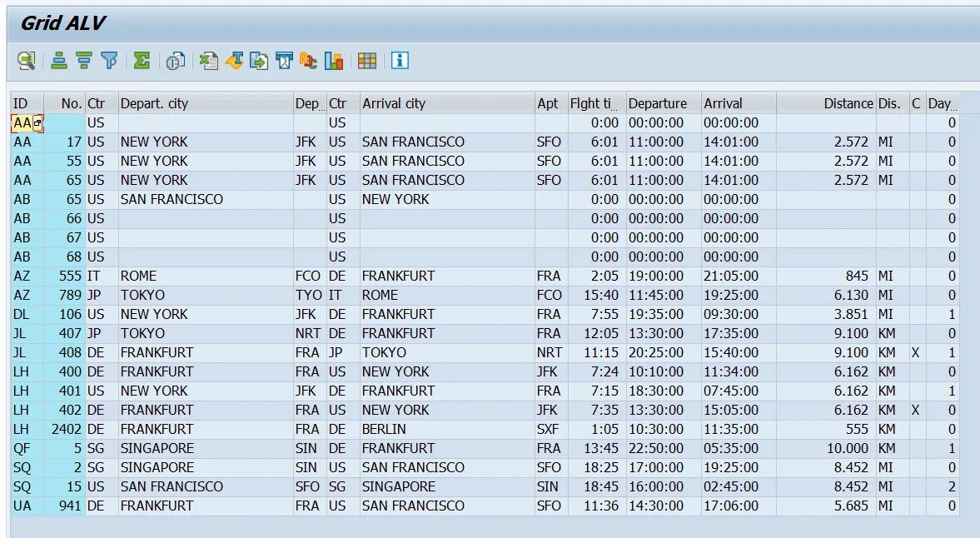The image size is (980, 538).
Task: Click Day value 2 in SQ 15 row
Action: coord(943,486)
